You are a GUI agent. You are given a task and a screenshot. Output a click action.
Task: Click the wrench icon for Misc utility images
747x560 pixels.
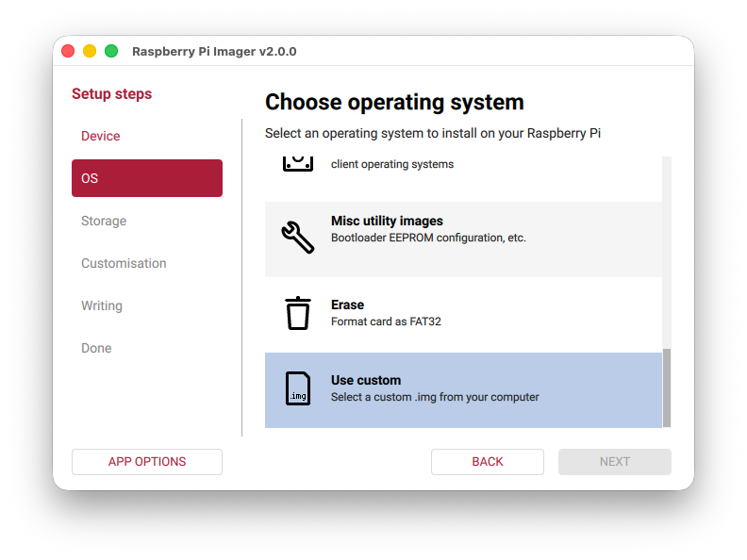[x=298, y=238]
